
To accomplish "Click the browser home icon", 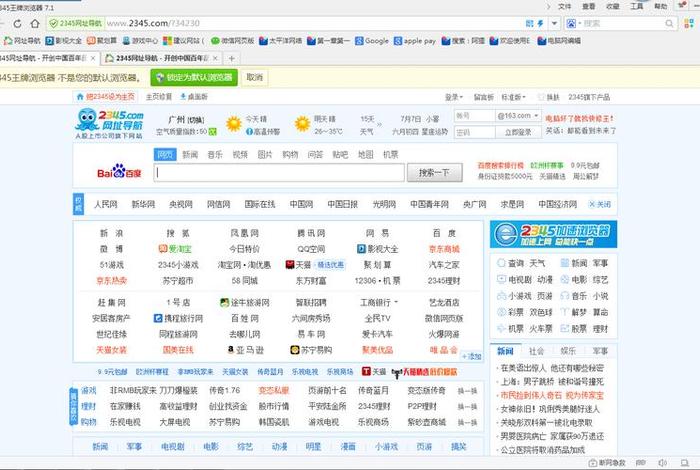I will 34,23.
